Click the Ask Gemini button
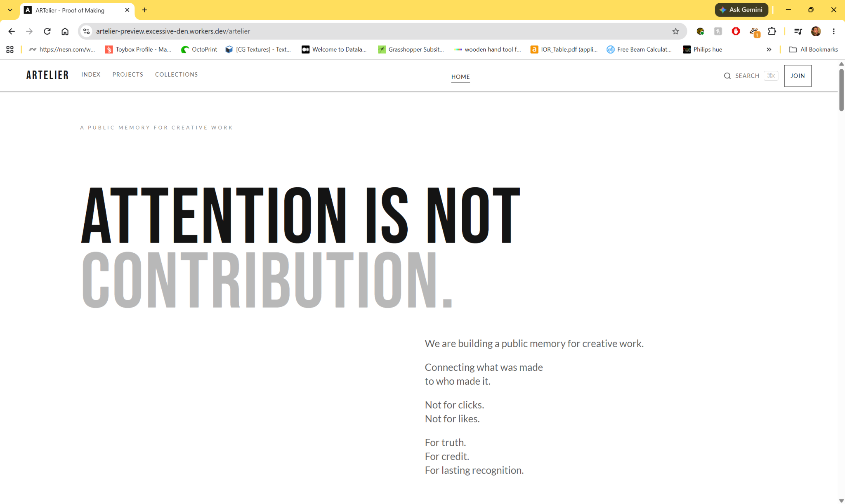Screen dimensions: 845x504 [741, 10]
